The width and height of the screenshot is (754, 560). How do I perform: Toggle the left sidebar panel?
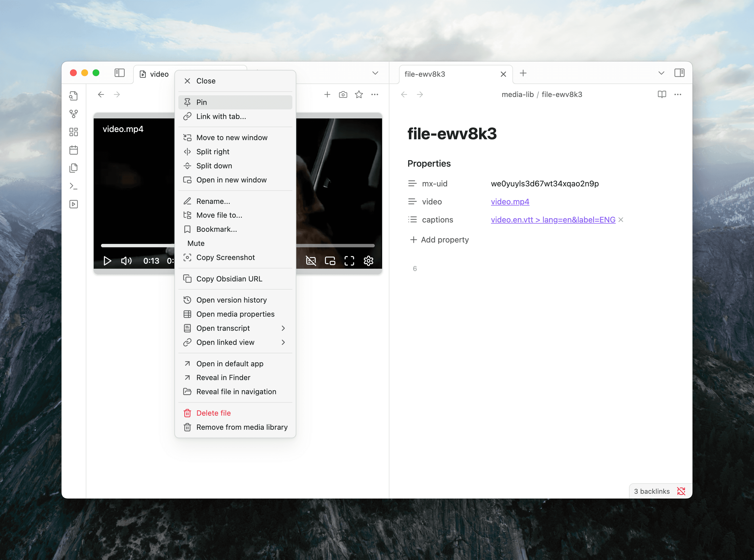119,73
